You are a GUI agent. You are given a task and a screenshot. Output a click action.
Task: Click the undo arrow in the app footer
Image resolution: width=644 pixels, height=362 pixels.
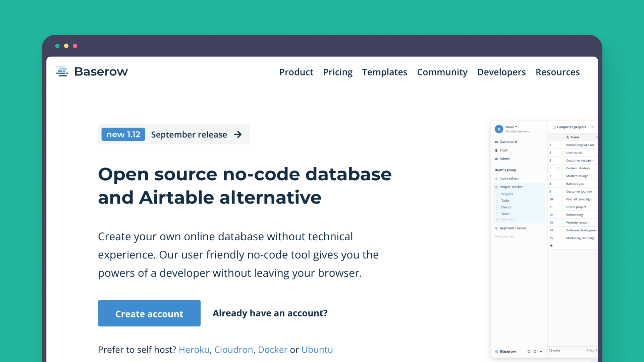(x=529, y=351)
